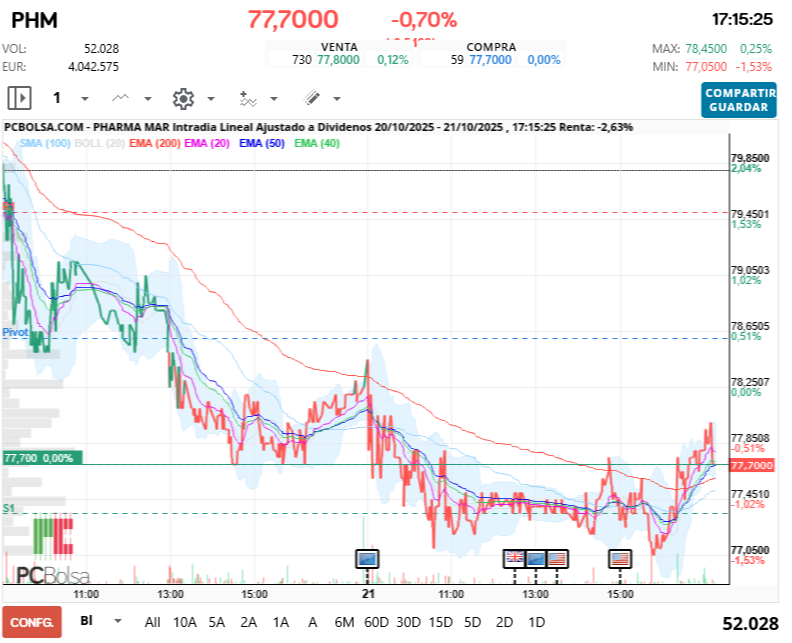Select the 1D time range
Image resolution: width=792 pixels, height=643 pixels.
pos(536,621)
